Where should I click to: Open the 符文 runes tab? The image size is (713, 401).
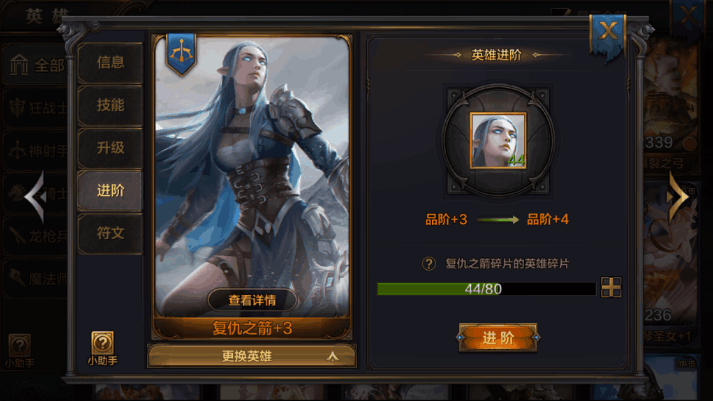(x=110, y=233)
